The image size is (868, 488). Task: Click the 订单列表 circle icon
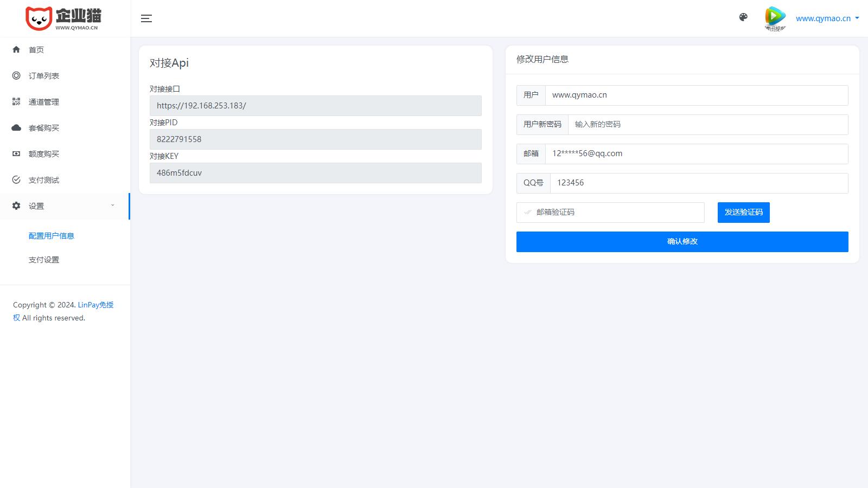click(x=16, y=76)
